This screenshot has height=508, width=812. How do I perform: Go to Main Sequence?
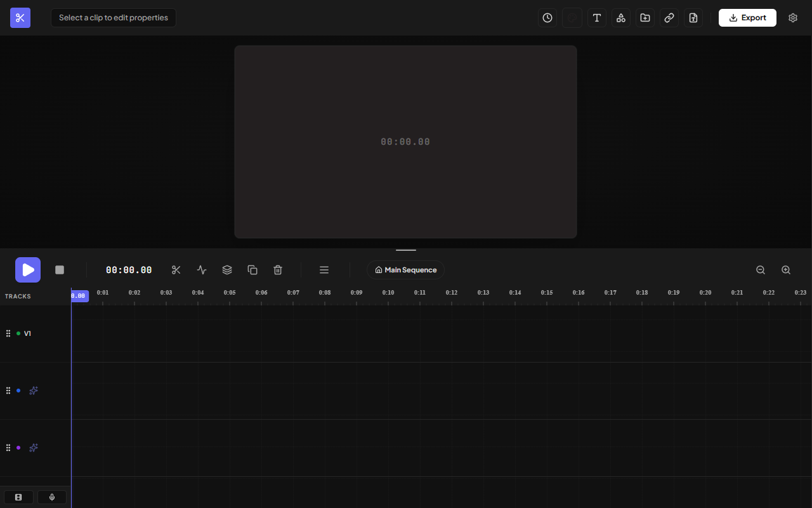[406, 270]
